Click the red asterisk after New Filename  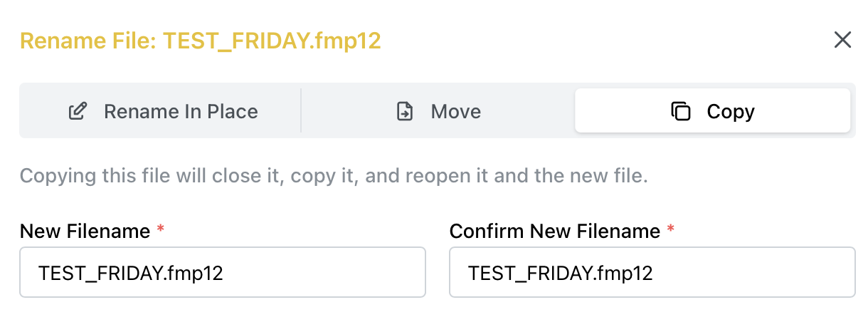pyautogui.click(x=161, y=229)
